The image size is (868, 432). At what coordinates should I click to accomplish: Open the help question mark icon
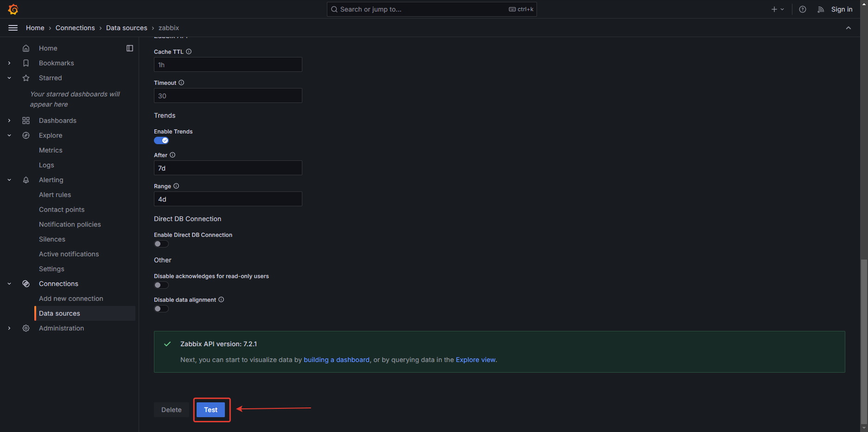point(803,9)
